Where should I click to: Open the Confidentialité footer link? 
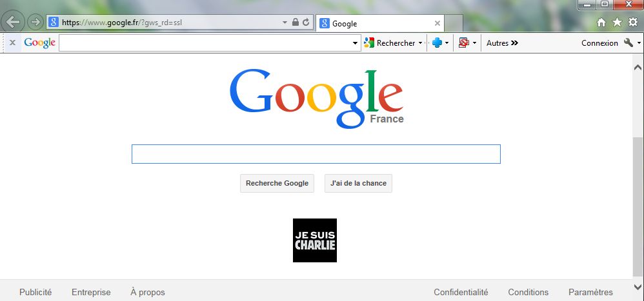[461, 293]
